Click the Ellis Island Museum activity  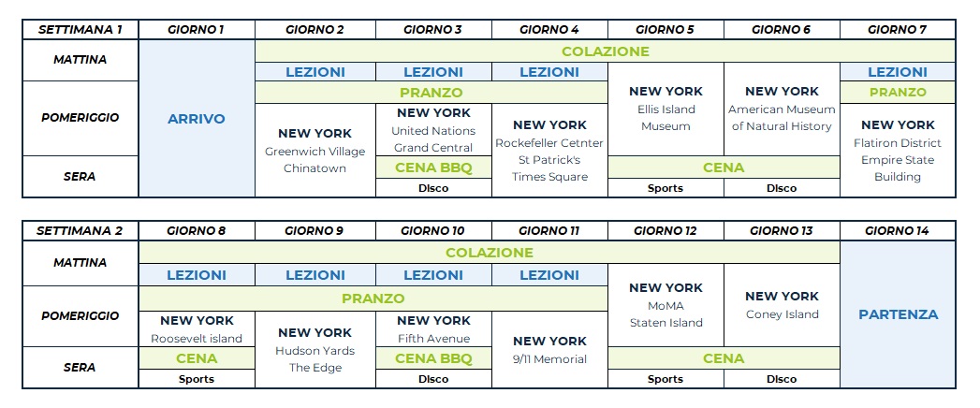[666, 109]
